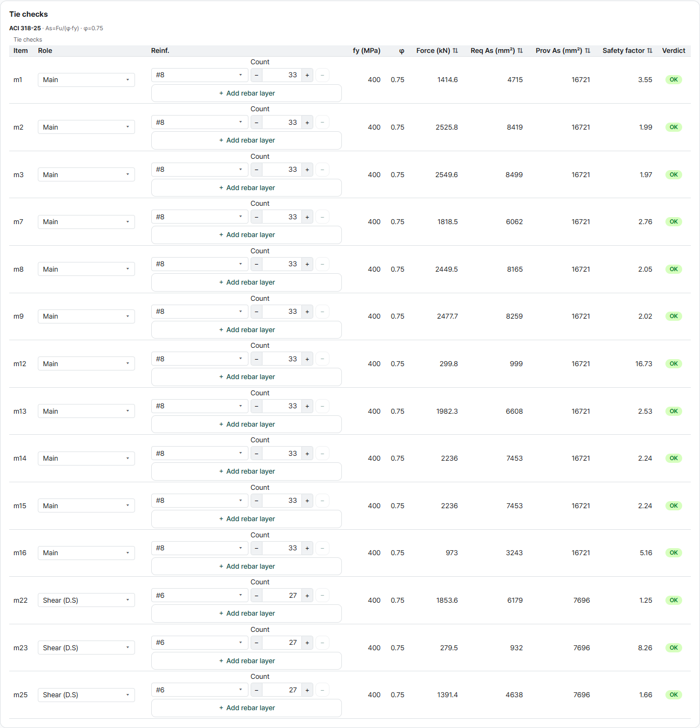Click the Item column header

click(21, 51)
